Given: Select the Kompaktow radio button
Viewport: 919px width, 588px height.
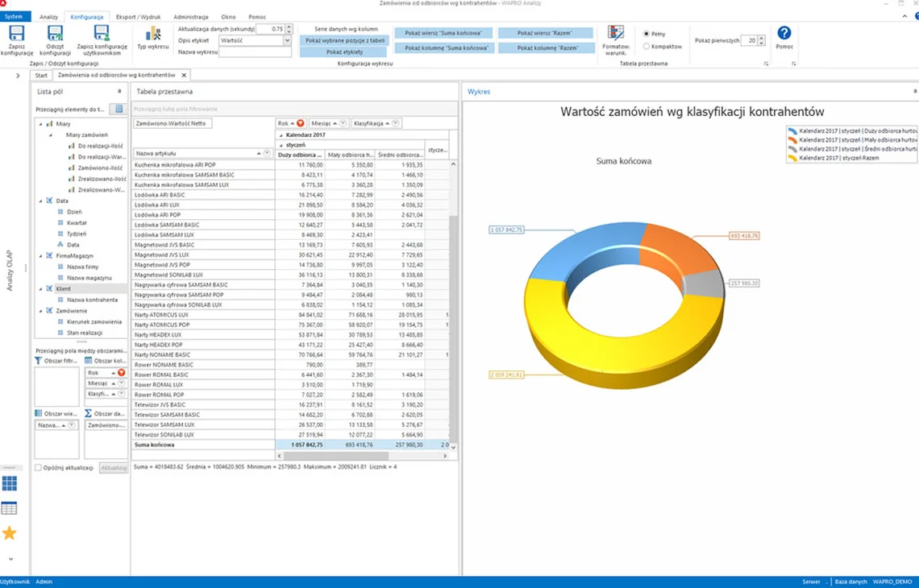Looking at the screenshot, I should click(x=646, y=46).
